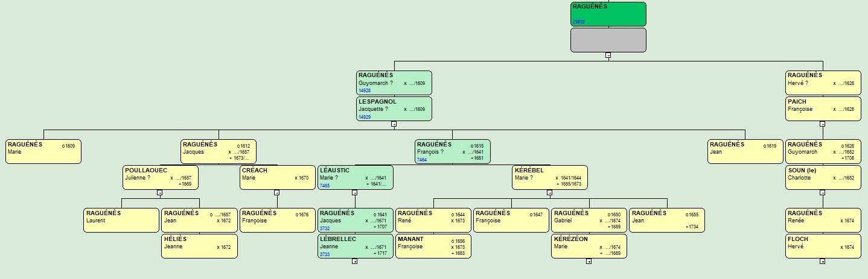Screen dimensions: 868x279
Task: Collapse children under Marie KÉRÉBEL
Action: click(549, 192)
